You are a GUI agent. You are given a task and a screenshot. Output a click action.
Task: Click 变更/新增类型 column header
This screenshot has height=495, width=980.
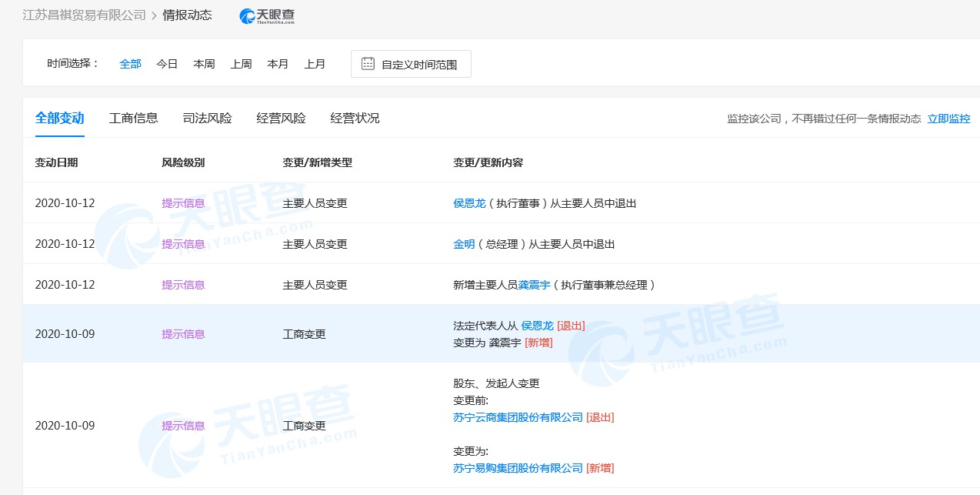[x=317, y=162]
